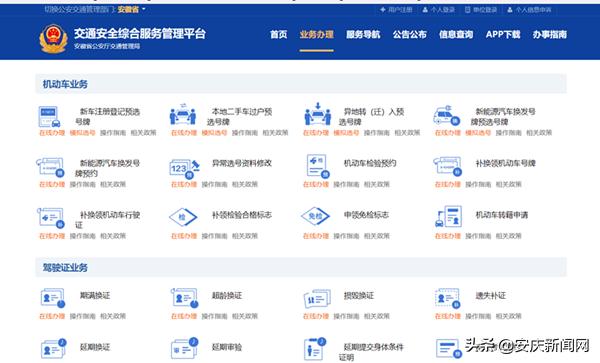
Task: Click the 遗失补证 license icon
Action: (x=447, y=298)
